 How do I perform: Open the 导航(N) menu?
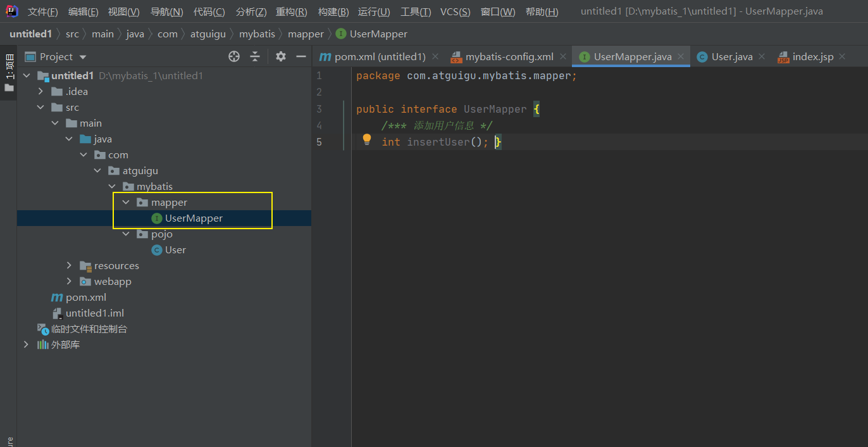[x=167, y=12]
